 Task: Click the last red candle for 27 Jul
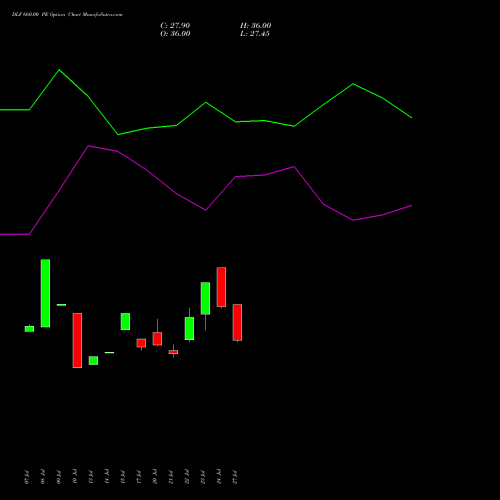237,322
